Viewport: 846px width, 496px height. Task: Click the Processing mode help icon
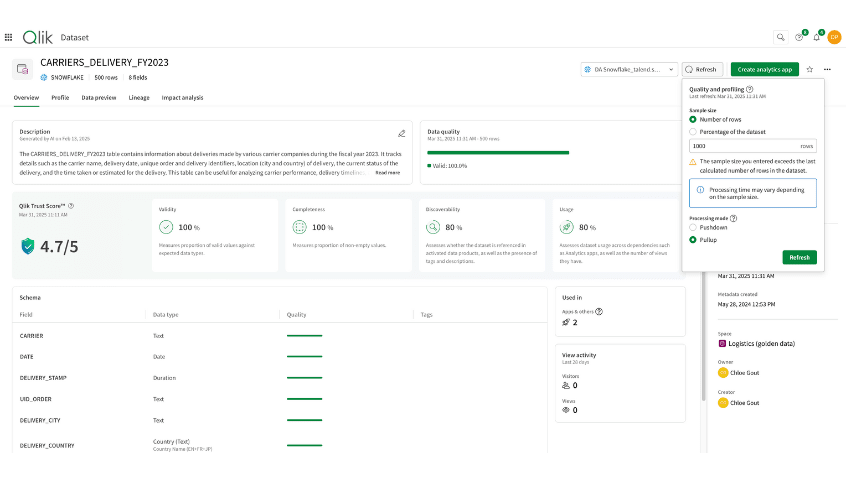[x=733, y=218]
